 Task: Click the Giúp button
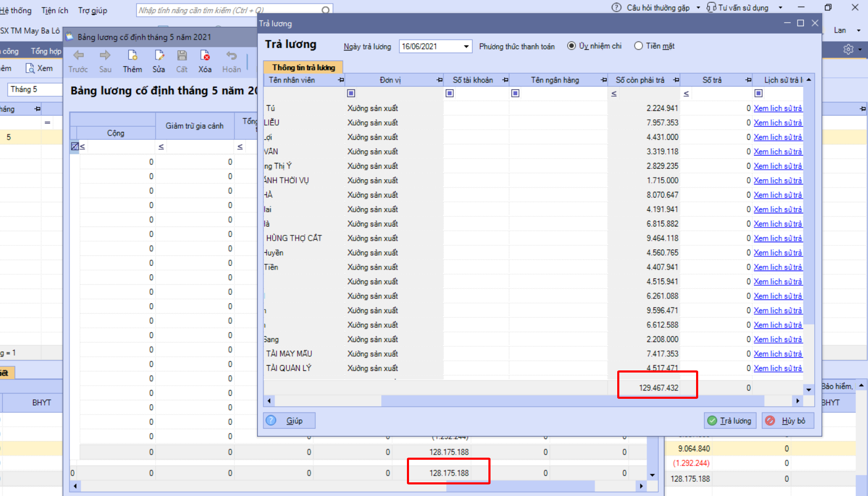coord(289,420)
